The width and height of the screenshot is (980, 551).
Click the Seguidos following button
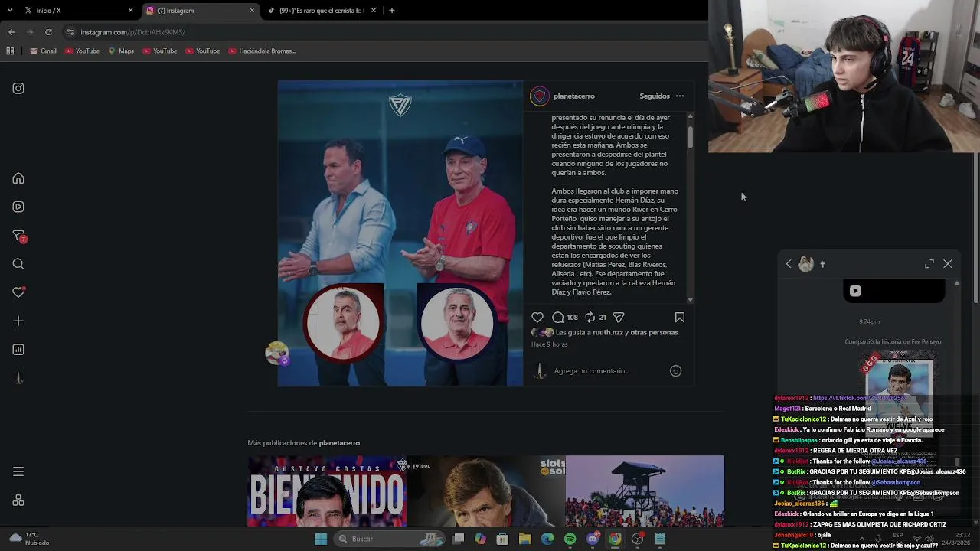(655, 96)
